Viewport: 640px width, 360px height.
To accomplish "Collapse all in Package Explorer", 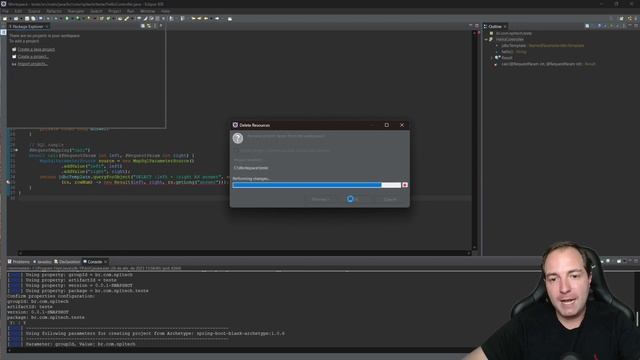I will point(143,26).
